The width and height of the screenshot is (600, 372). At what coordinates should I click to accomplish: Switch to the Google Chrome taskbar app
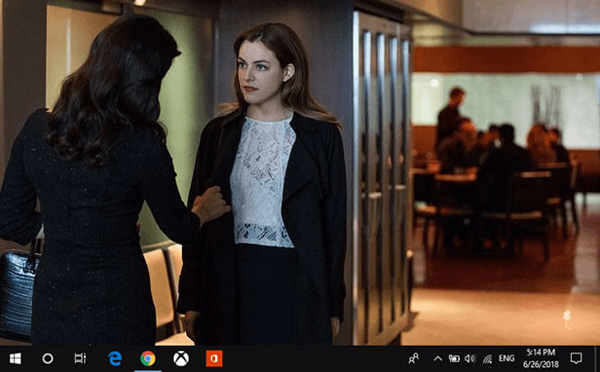pyautogui.click(x=148, y=359)
